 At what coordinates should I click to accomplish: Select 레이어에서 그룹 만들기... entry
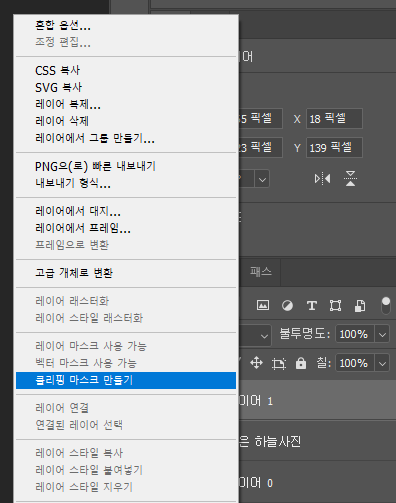tap(126, 138)
